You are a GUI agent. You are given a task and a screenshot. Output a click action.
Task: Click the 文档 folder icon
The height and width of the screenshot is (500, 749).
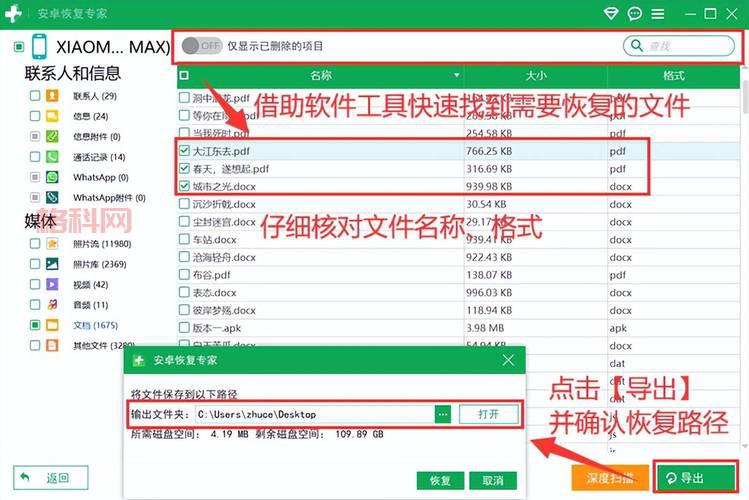coord(52,325)
